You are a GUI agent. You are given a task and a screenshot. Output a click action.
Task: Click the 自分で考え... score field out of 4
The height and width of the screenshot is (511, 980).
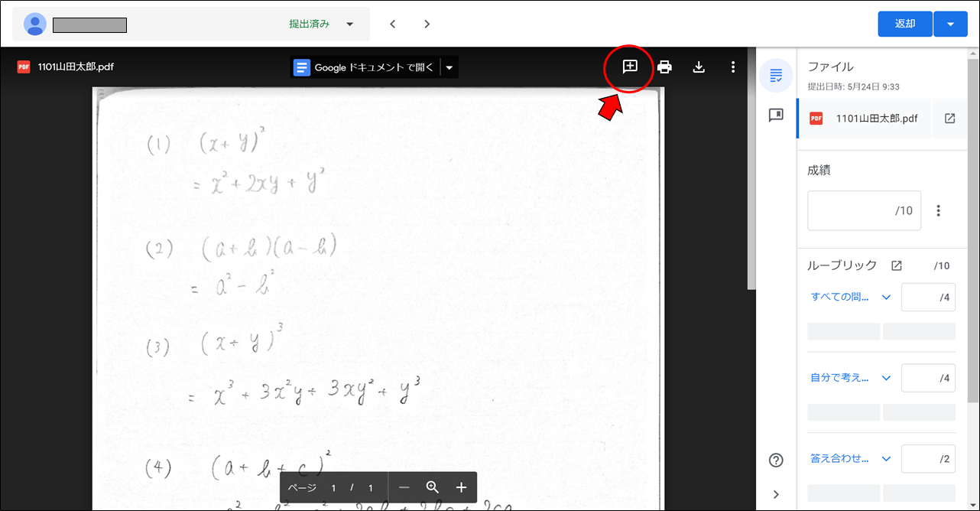coord(928,378)
